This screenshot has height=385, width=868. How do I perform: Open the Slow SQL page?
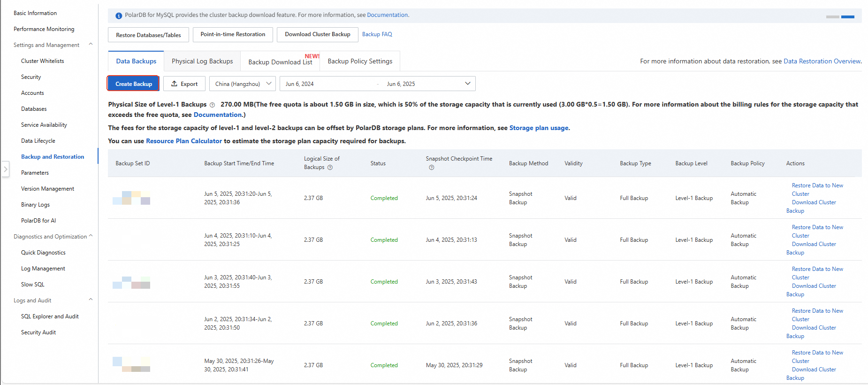33,285
